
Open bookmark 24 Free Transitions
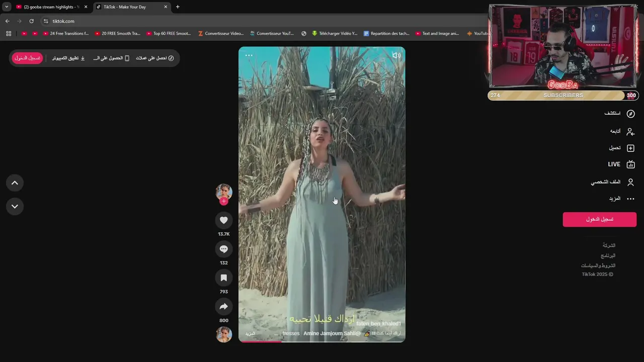(66, 34)
